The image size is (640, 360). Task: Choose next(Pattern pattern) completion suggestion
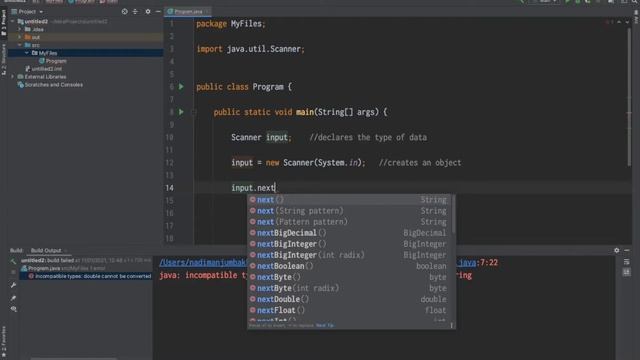tap(351, 222)
